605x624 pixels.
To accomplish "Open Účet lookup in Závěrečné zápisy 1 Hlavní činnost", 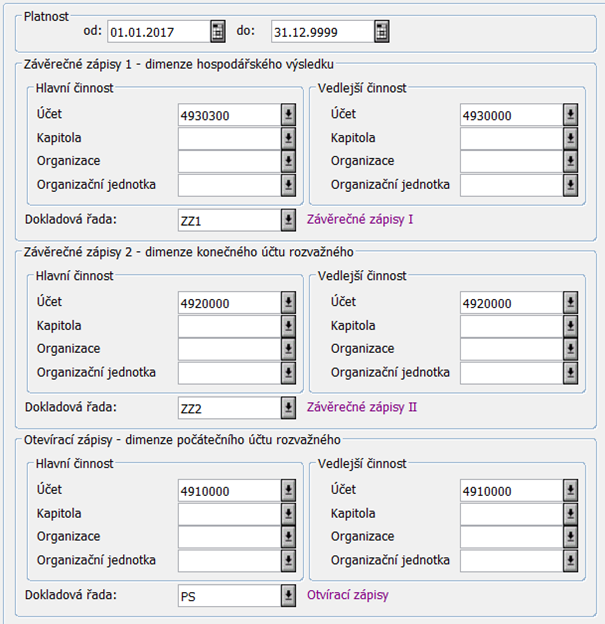I will pyautogui.click(x=288, y=115).
